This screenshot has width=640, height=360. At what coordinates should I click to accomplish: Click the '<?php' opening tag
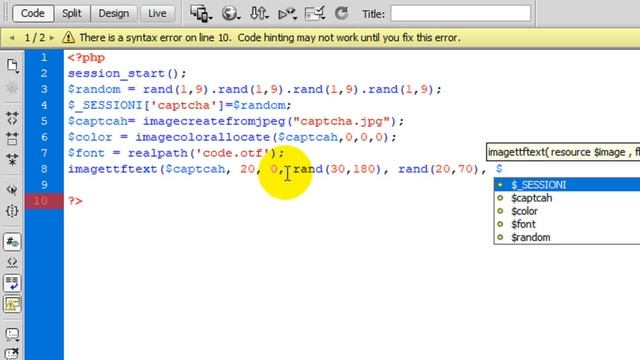tap(86, 58)
